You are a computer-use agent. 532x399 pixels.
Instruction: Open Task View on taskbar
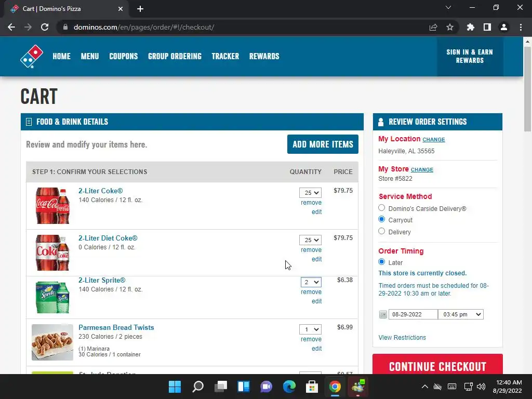click(x=220, y=387)
